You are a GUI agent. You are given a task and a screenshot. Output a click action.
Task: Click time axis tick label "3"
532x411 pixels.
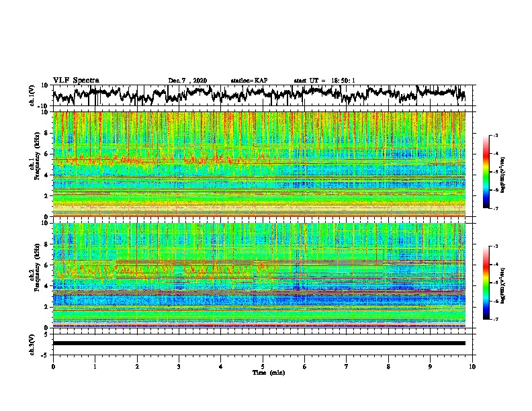[x=179, y=367]
